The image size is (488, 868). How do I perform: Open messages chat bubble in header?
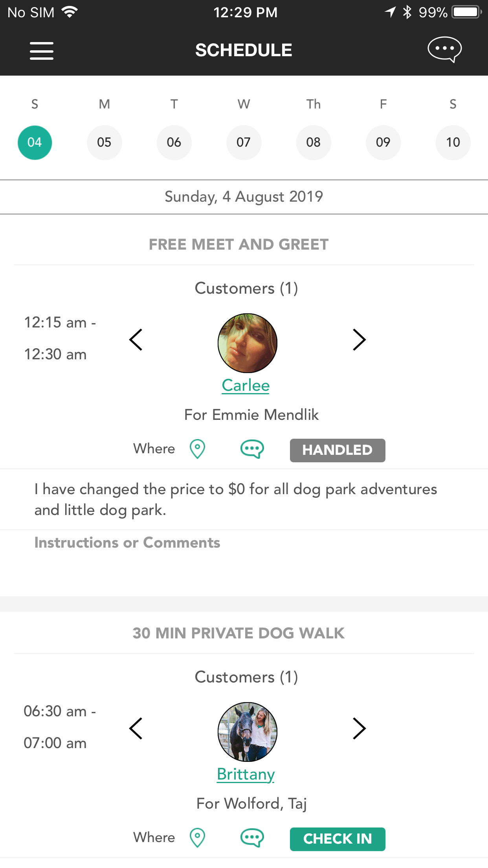pyautogui.click(x=445, y=50)
